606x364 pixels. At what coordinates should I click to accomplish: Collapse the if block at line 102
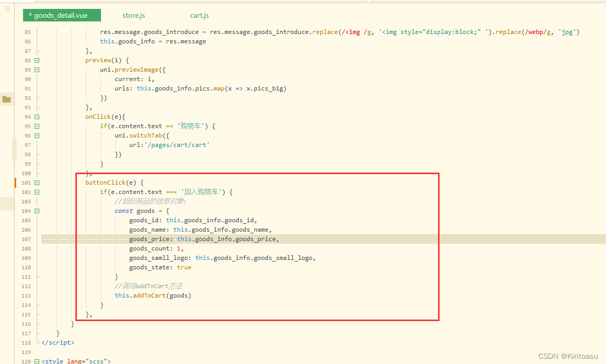tap(37, 192)
